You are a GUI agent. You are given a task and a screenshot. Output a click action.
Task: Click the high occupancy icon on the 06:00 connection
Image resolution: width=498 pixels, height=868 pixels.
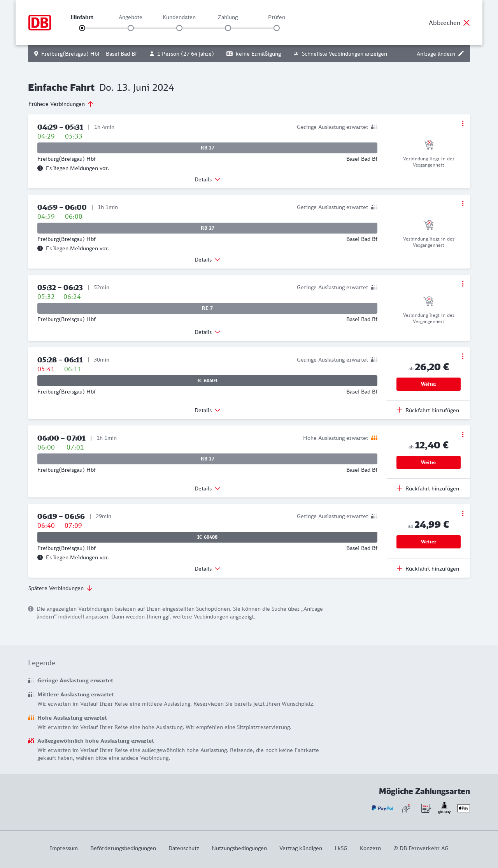(374, 438)
